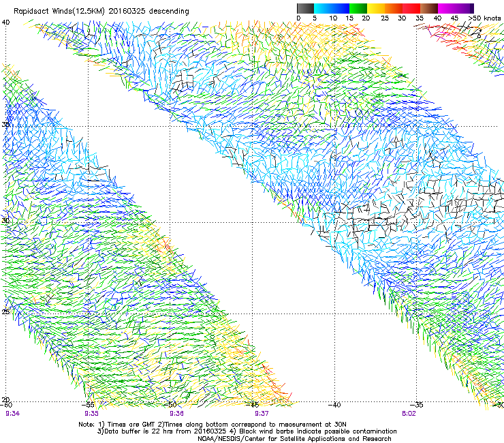
Task: Click the latitude label '35' on left axis
Action: click(x=5, y=124)
